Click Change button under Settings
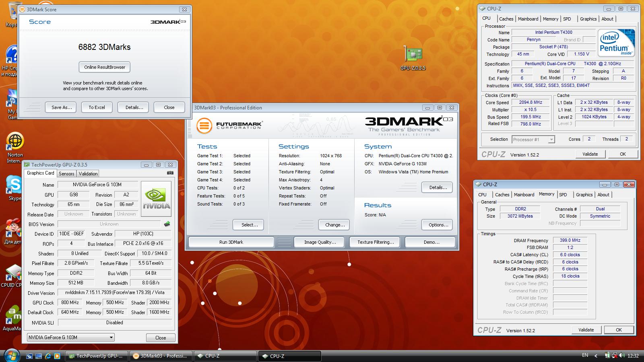 (x=335, y=225)
